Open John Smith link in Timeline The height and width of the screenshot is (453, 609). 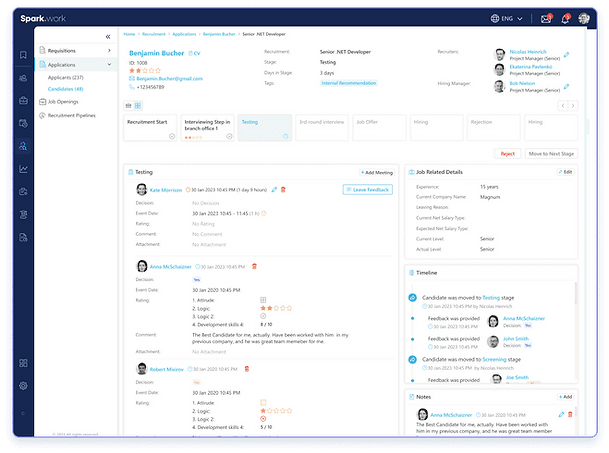[516, 339]
